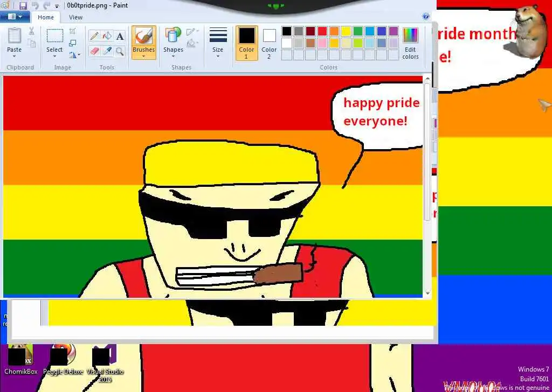Activate the Color 2 button
This screenshot has width=552, height=392.
pos(269,43)
